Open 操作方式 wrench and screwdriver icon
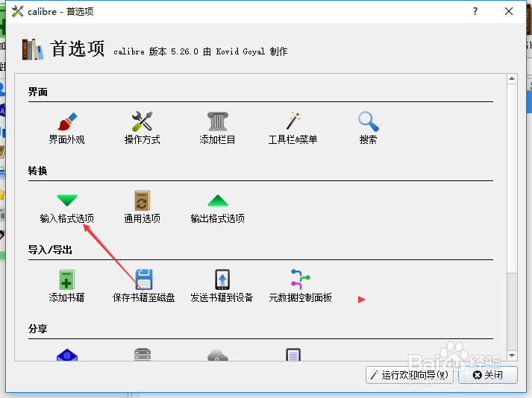Screen dimensions: 532x398 (x=143, y=121)
